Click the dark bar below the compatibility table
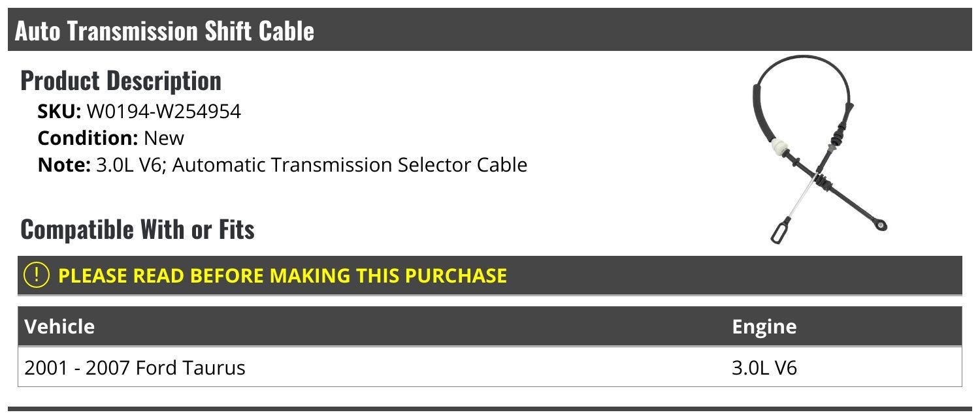This screenshot has height=419, width=980. click(490, 411)
